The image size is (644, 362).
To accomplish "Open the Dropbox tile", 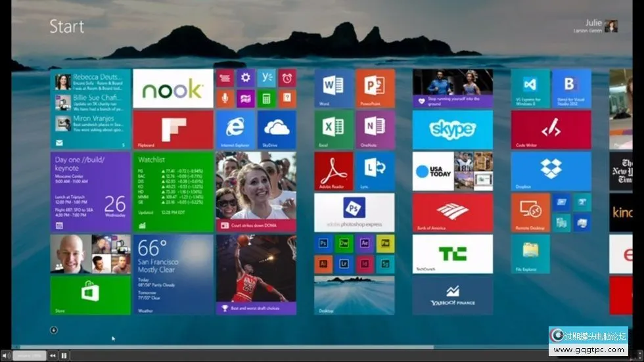I will [551, 171].
